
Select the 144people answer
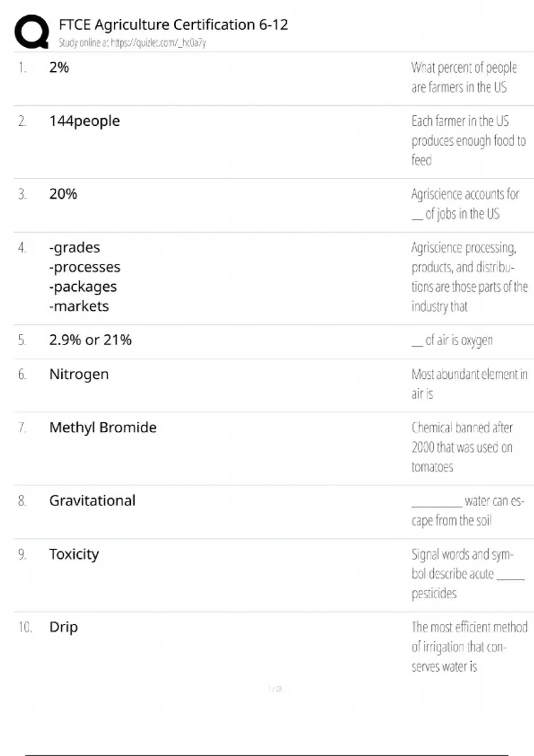[85, 121]
